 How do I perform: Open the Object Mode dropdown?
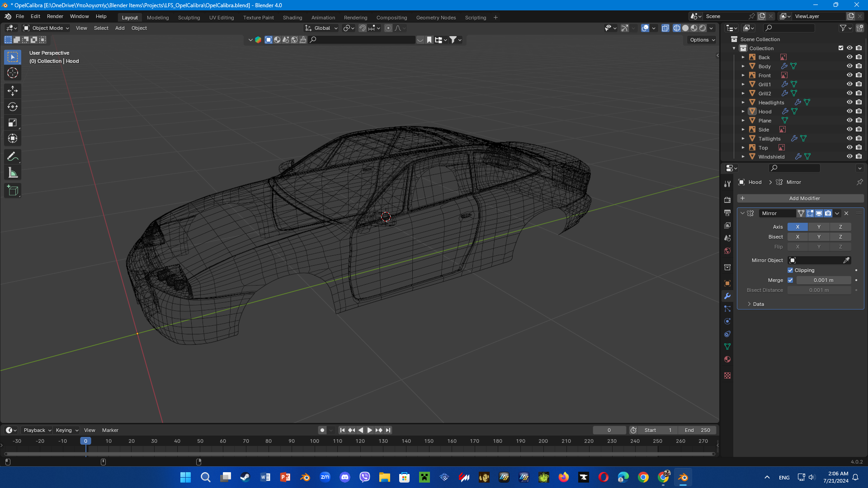[46, 28]
